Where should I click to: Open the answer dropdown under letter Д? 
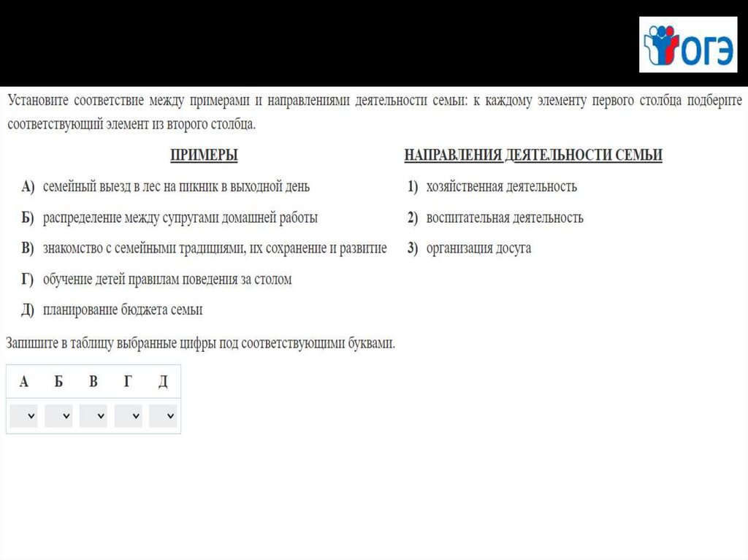[163, 415]
